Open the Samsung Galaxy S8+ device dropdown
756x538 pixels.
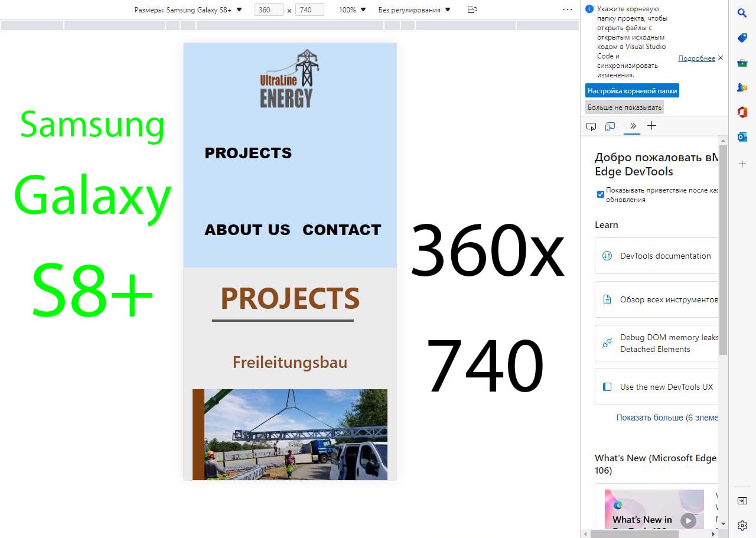(x=188, y=9)
